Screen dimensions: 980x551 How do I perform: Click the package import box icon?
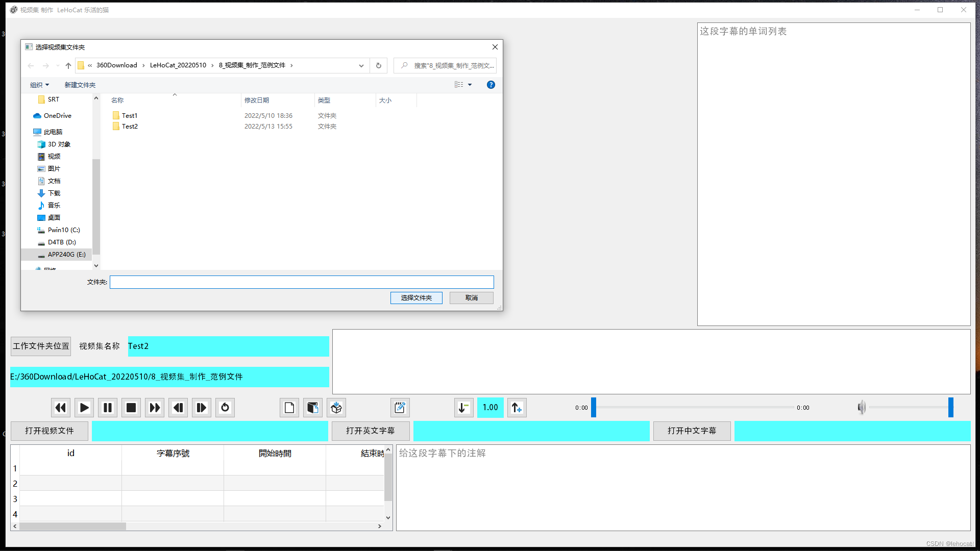coord(336,408)
